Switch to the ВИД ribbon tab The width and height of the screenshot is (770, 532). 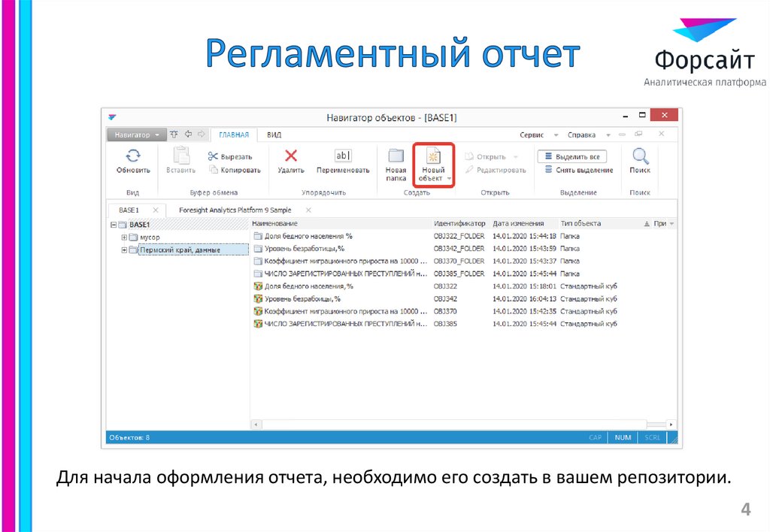274,135
